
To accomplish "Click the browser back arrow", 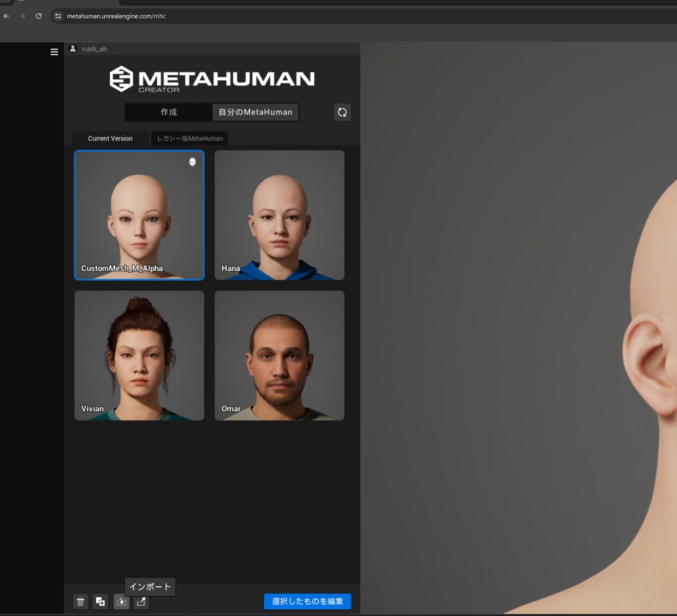I will tap(6, 16).
